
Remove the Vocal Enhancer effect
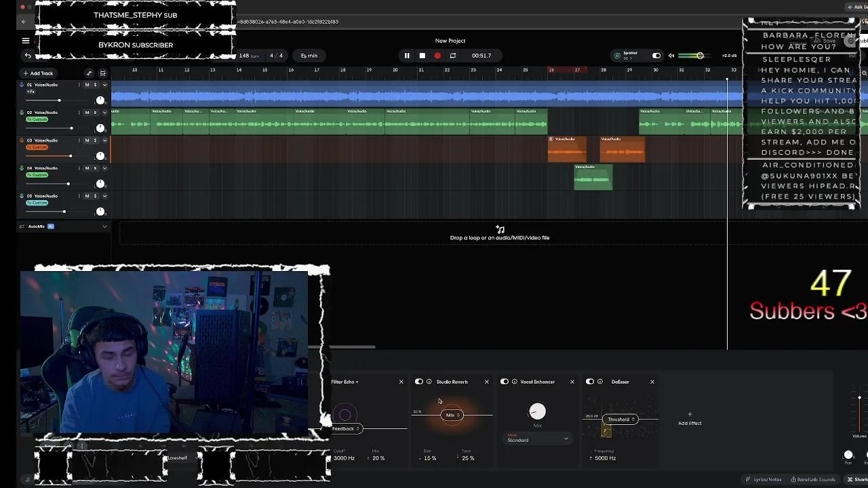[x=572, y=382]
